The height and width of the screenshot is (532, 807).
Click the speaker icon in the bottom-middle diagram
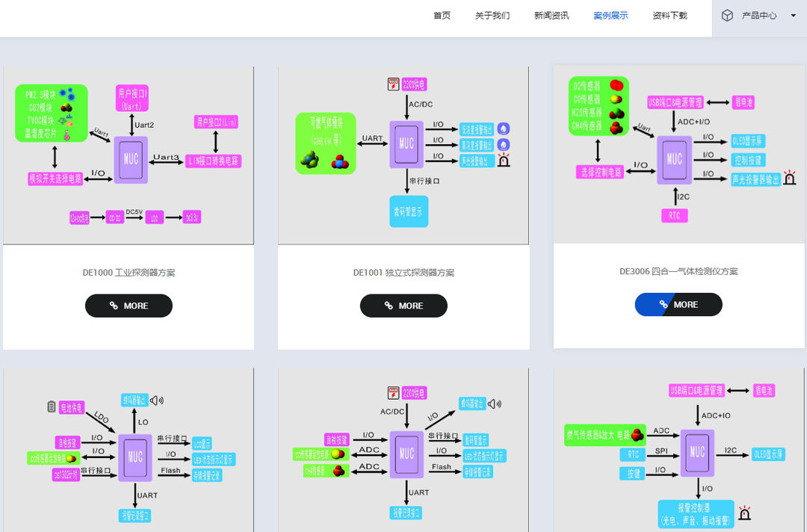point(495,404)
